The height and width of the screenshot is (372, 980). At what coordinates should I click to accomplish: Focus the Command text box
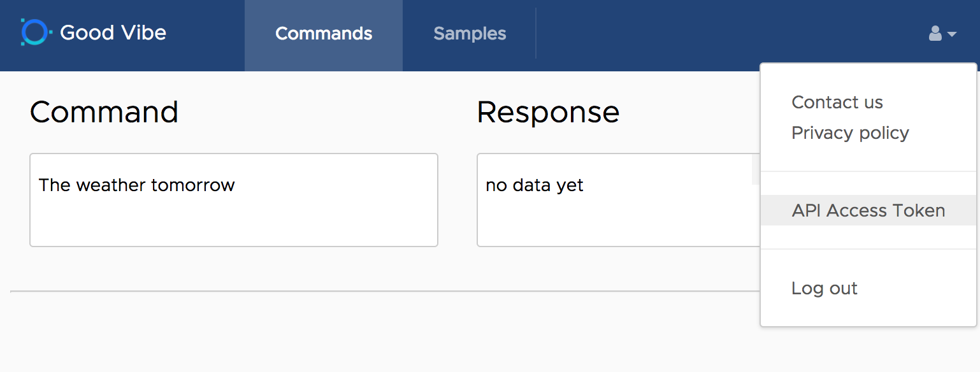point(233,217)
